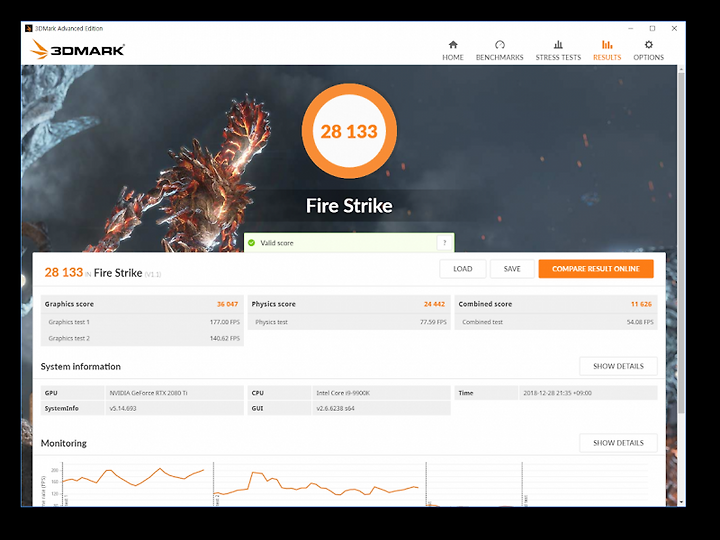Viewport: 720px width, 540px height.
Task: Show details for Monitoring section
Action: (x=618, y=443)
